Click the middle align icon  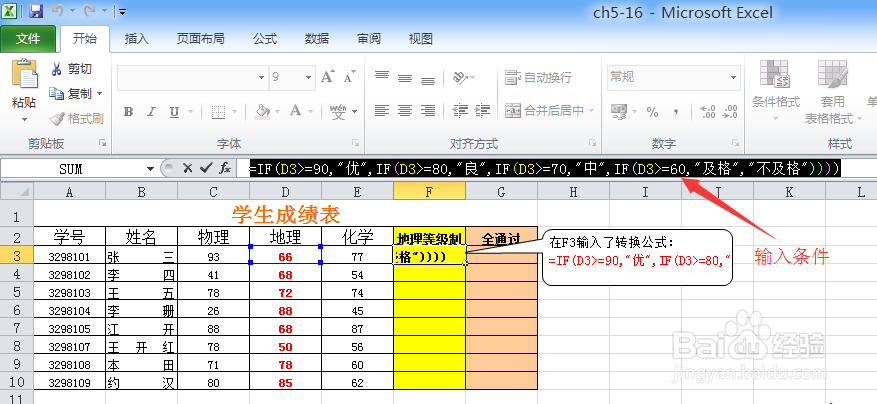pyautogui.click(x=405, y=77)
